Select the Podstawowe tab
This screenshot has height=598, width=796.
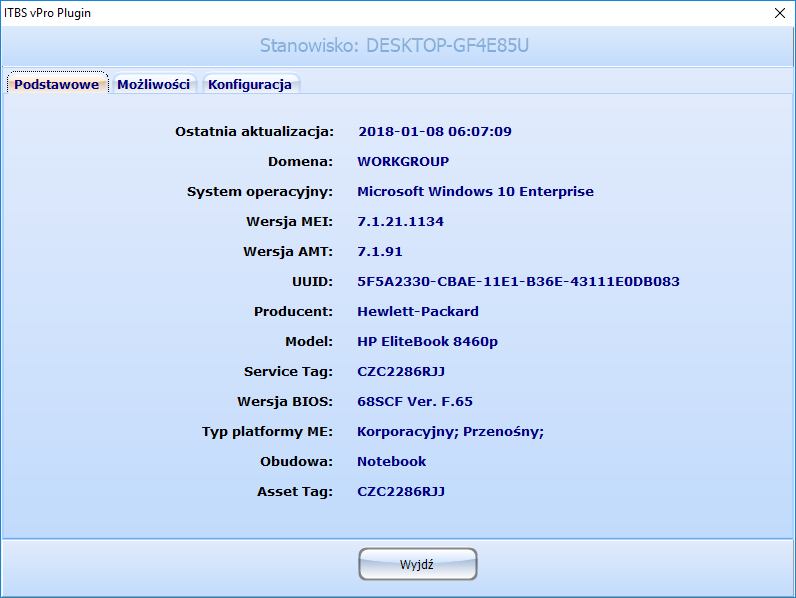pyautogui.click(x=57, y=85)
